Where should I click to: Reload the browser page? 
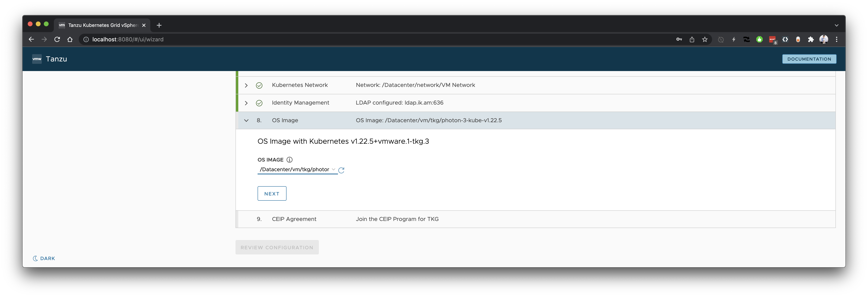click(x=57, y=39)
